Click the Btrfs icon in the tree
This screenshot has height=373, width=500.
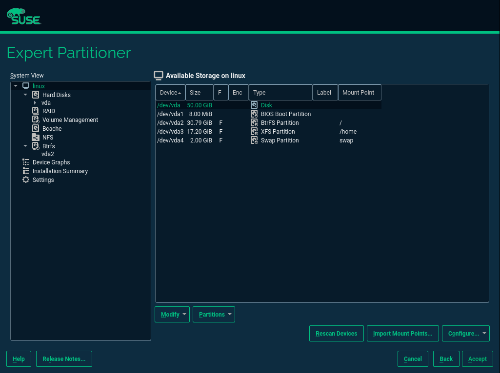pos(36,146)
